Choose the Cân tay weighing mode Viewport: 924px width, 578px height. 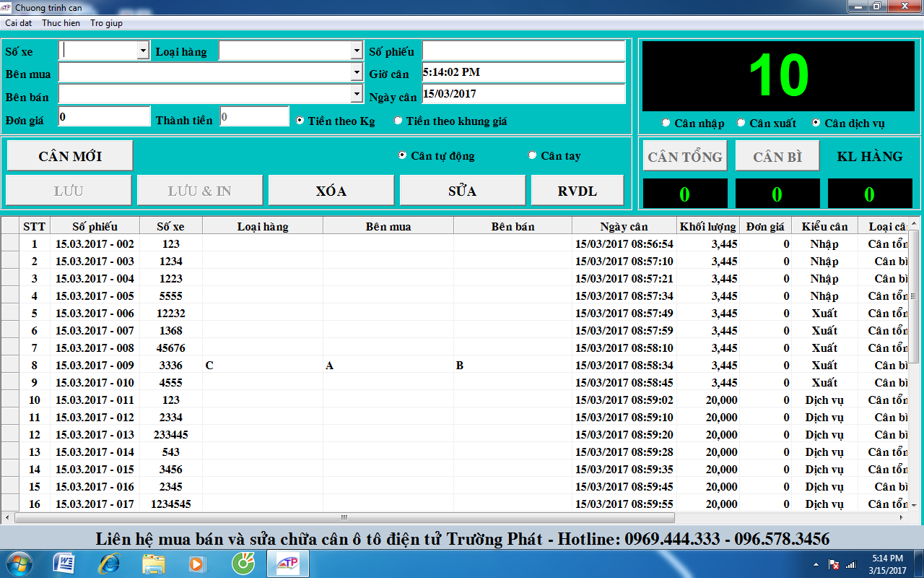[533, 155]
